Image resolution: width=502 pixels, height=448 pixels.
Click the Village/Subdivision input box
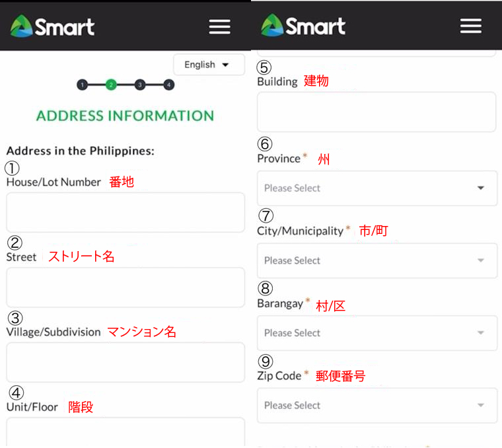pos(126,362)
